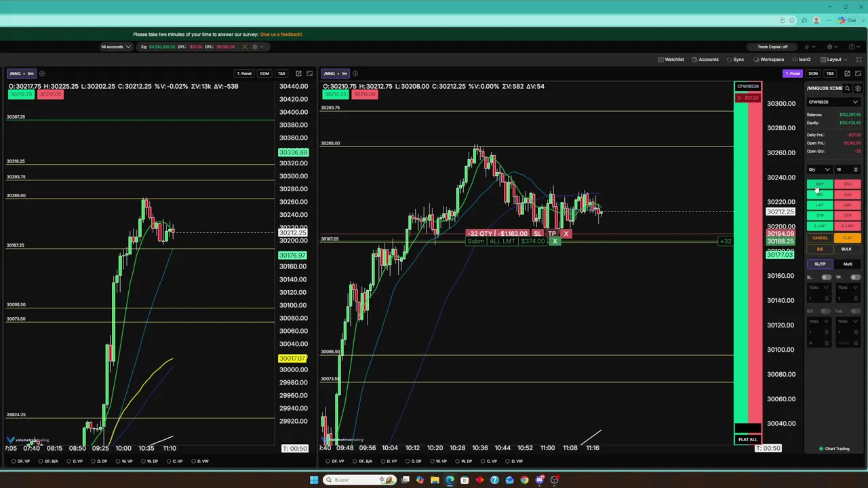Open the leon2 user profile
The width and height of the screenshot is (868, 488).
click(801, 60)
